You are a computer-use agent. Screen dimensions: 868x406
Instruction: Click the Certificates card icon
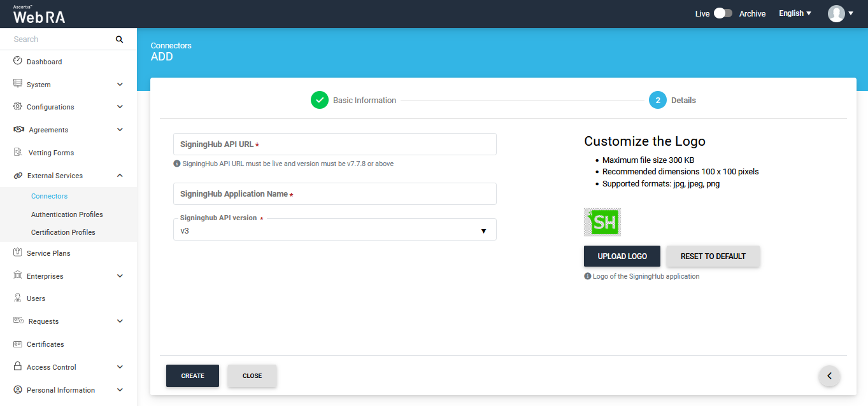click(18, 344)
